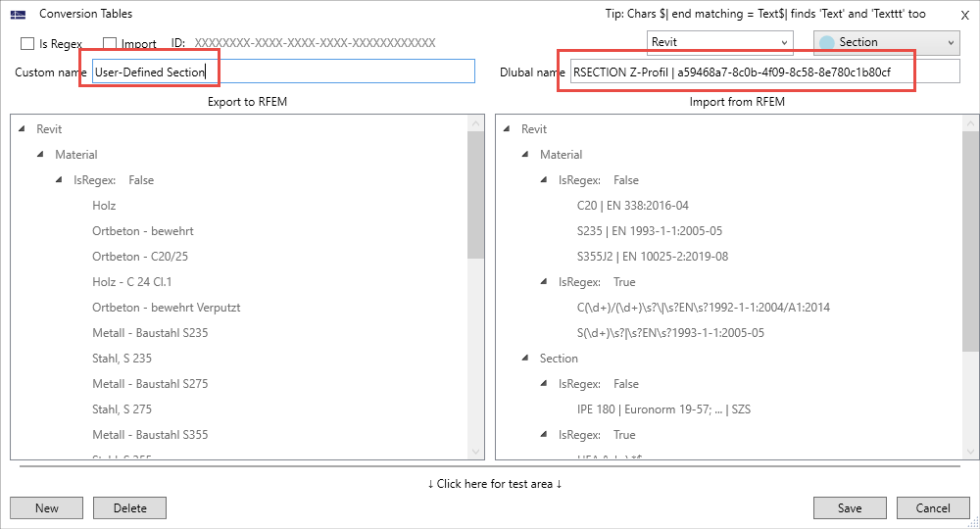Click the Import tree scrollbar thumb
This screenshot has width=980, height=529.
click(x=970, y=241)
